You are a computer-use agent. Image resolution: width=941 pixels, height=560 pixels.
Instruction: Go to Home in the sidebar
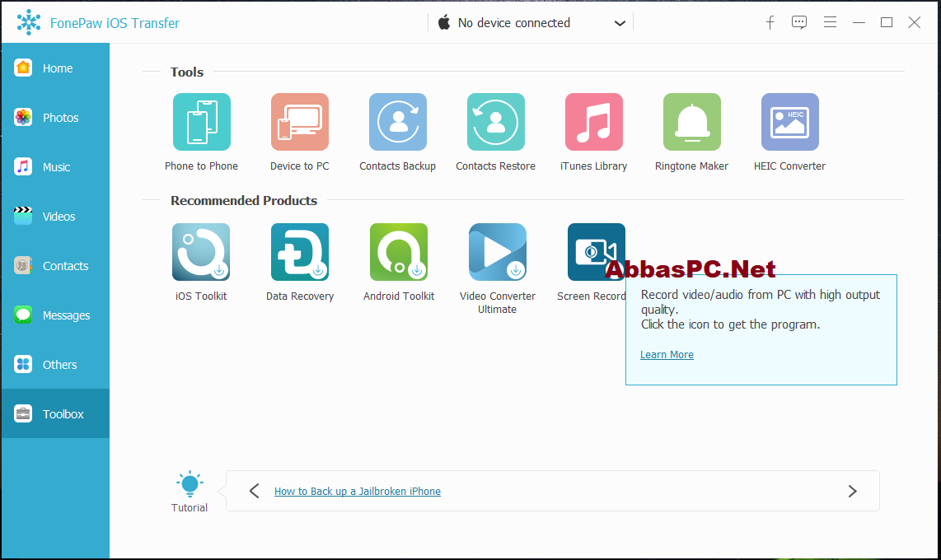tap(55, 68)
